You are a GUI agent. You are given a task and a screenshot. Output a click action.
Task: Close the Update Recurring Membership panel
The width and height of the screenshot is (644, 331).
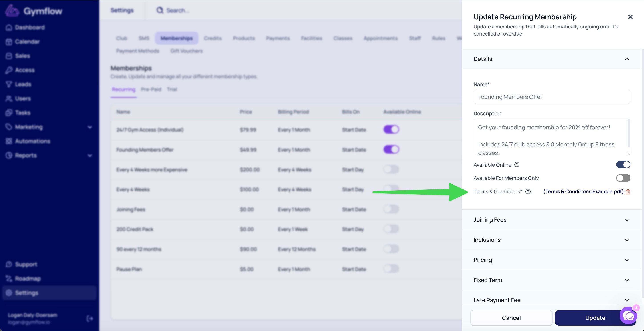click(x=630, y=17)
